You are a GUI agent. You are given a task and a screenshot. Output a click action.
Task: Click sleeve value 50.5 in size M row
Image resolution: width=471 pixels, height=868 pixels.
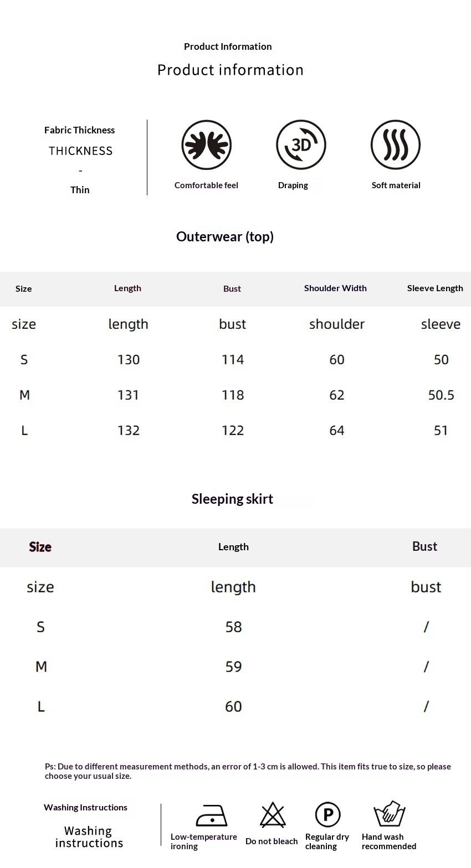point(441,395)
